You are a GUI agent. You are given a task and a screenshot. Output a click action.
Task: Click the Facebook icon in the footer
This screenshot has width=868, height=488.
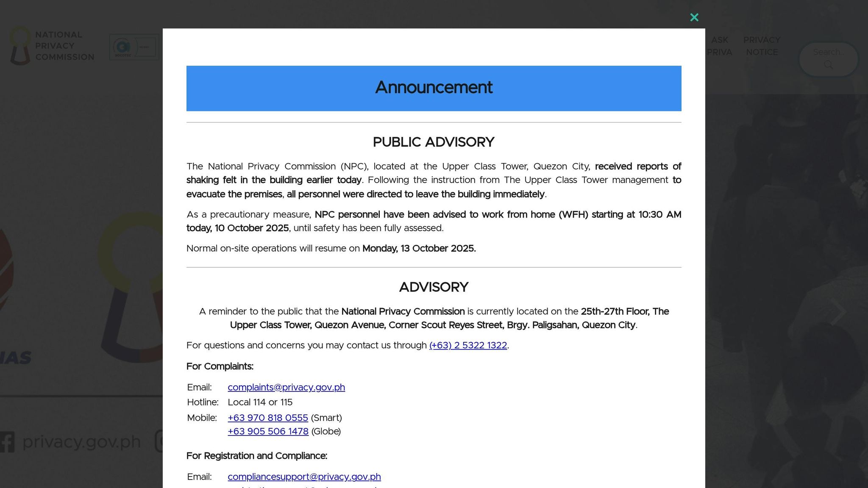pyautogui.click(x=8, y=441)
